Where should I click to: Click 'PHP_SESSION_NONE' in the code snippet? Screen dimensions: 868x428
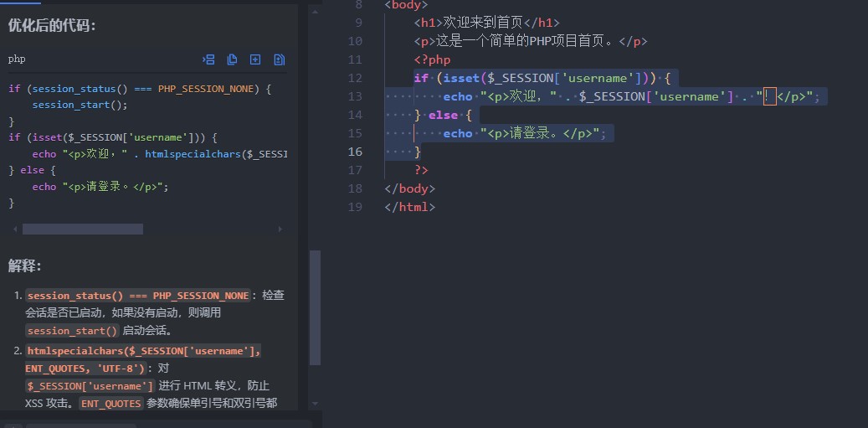[205, 89]
